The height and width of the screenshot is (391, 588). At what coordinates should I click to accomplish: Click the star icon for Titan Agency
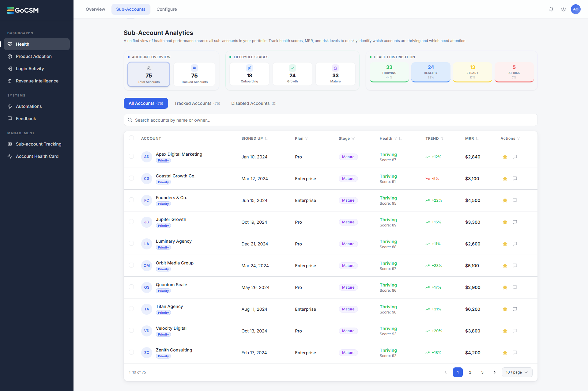505,309
